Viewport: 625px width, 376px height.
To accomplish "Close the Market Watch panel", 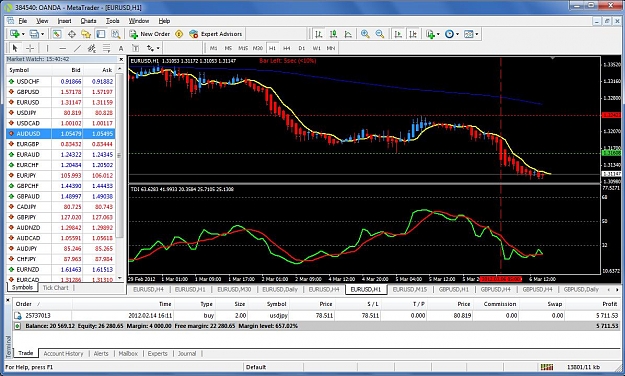I will click(121, 59).
